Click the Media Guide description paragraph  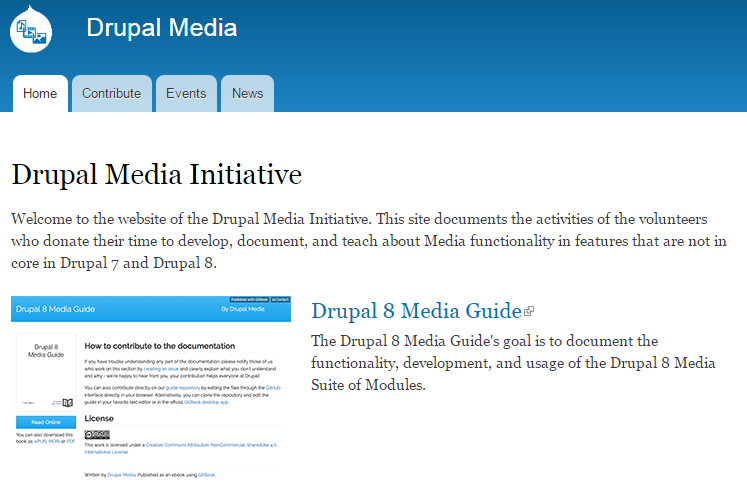pos(513,363)
